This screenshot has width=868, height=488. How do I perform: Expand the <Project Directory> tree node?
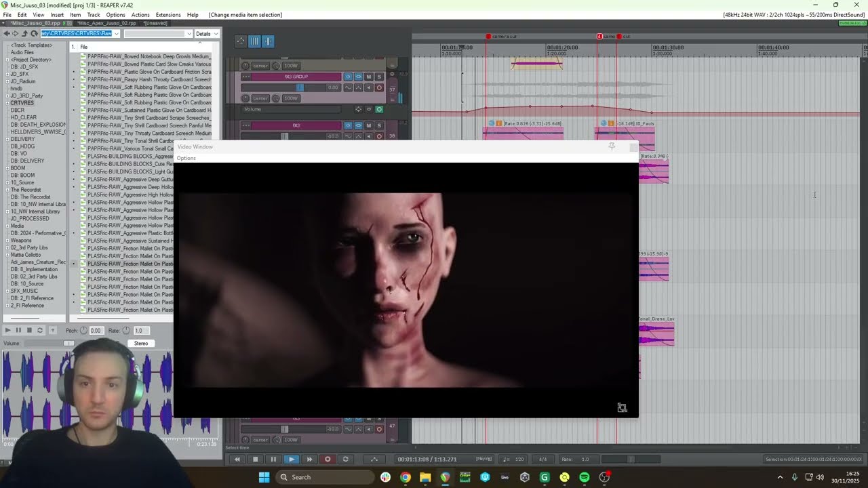[7, 60]
